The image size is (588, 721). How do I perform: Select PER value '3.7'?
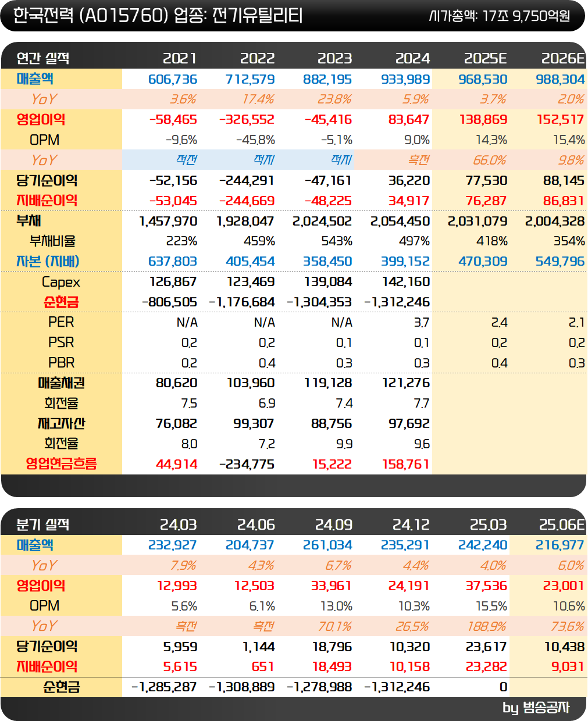click(x=421, y=323)
